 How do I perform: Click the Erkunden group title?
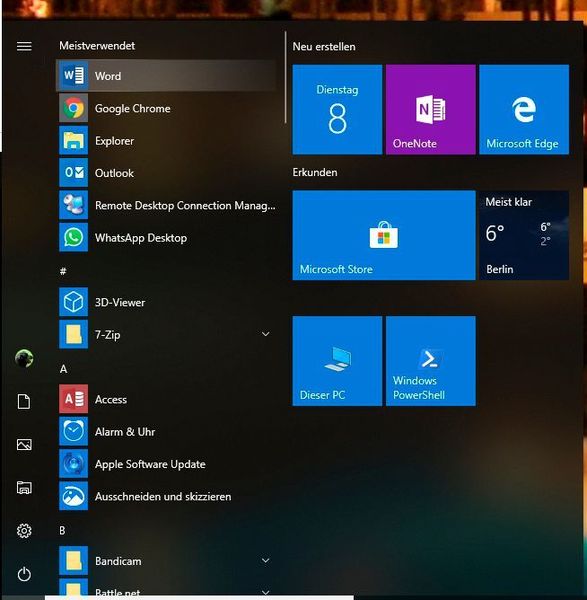coord(315,172)
